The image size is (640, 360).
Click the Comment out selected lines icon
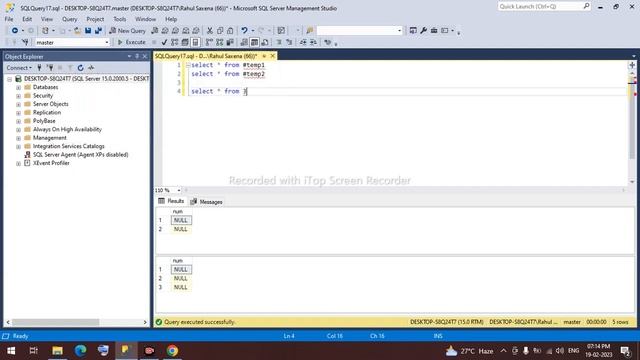pos(279,42)
